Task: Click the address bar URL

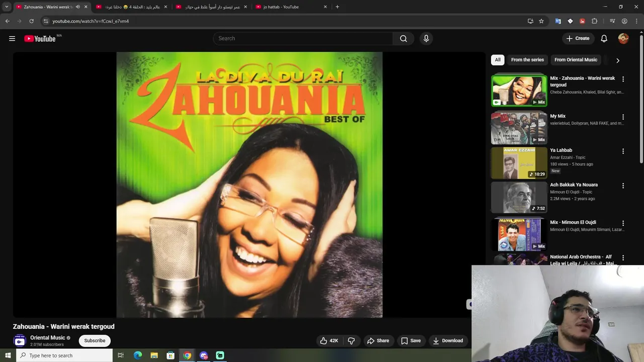Action: tap(91, 21)
